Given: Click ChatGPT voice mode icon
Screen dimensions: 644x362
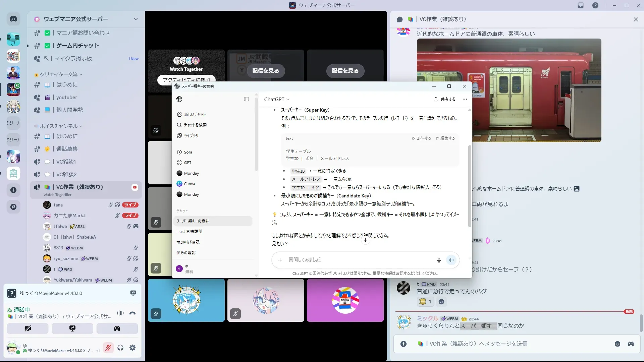Looking at the screenshot, I should [451, 260].
